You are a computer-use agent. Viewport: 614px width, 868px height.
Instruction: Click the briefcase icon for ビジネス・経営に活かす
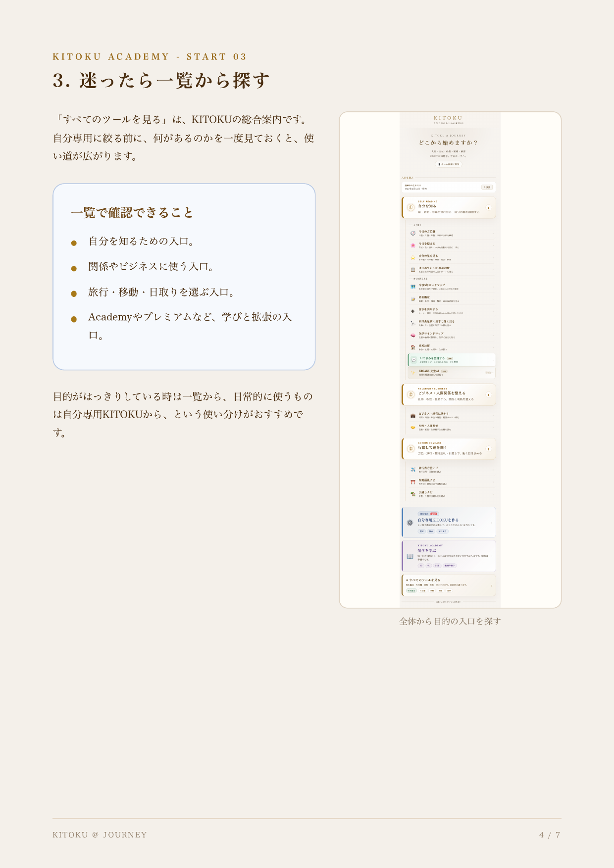click(x=413, y=415)
